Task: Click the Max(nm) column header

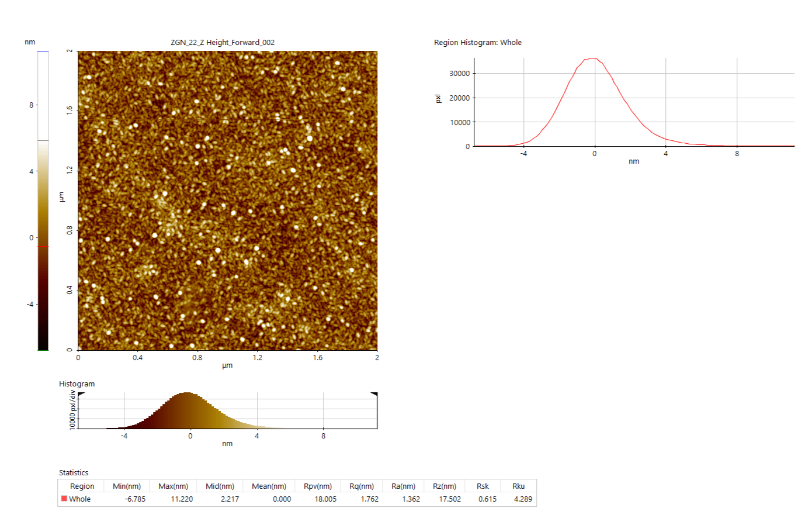Action: pyautogui.click(x=173, y=486)
